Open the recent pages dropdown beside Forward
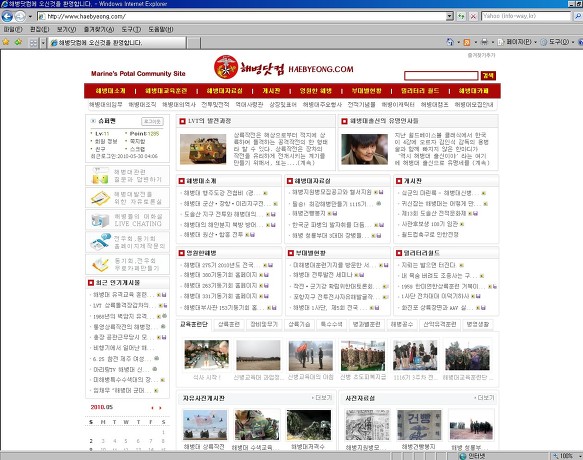The image size is (583, 460). coord(30,16)
